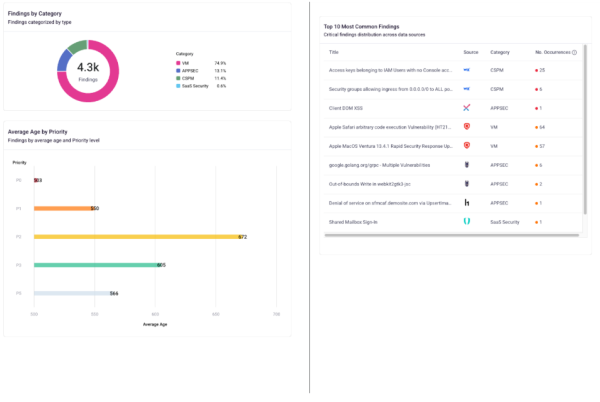Click the source icon in Apple MacOS Ventura row

click(x=467, y=146)
